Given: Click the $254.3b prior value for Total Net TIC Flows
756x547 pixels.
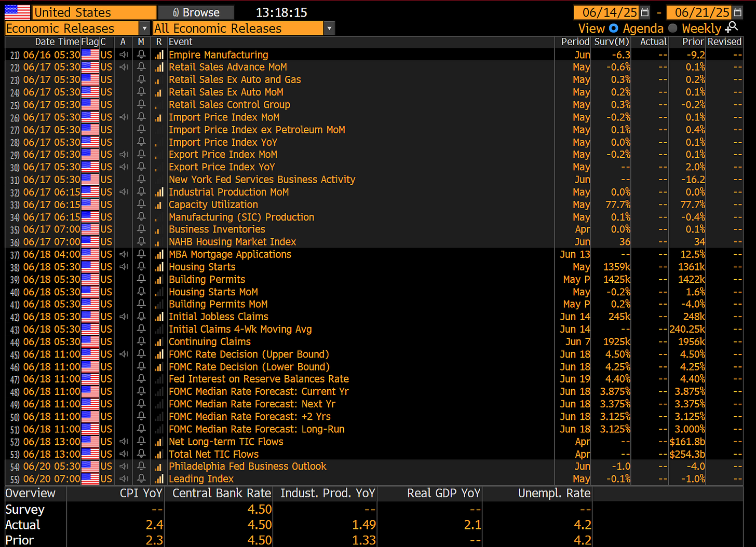Looking at the screenshot, I should [687, 454].
